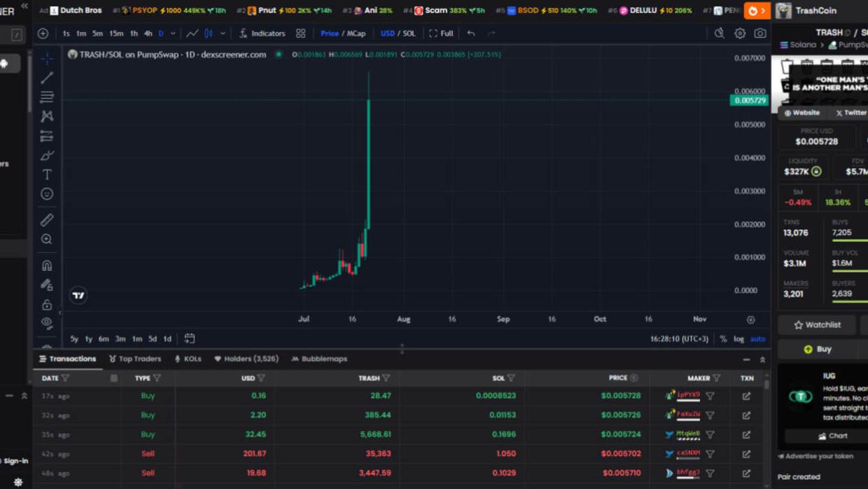
Task: Open the chart alert clock icon
Action: [719, 34]
